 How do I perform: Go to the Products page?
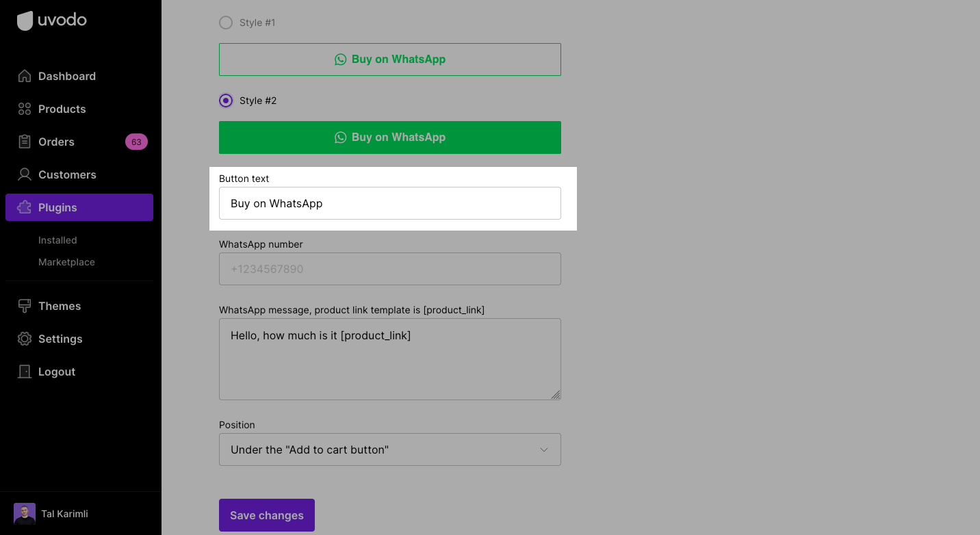coord(79,109)
